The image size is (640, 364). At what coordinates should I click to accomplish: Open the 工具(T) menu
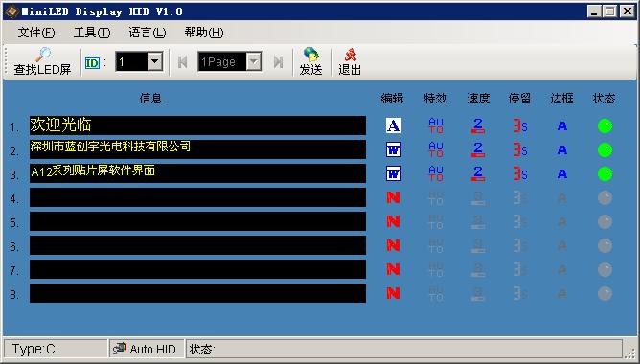tap(92, 33)
